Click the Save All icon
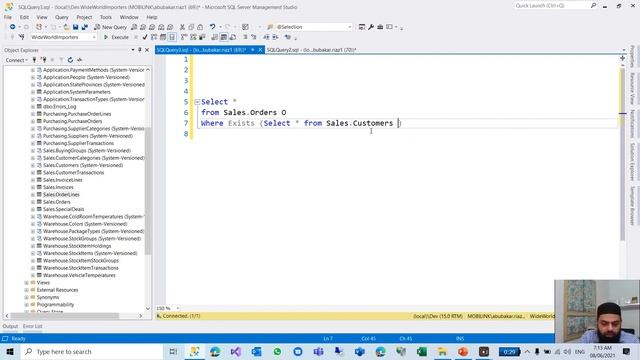Viewport: 640px width, 360px height. coord(84,27)
